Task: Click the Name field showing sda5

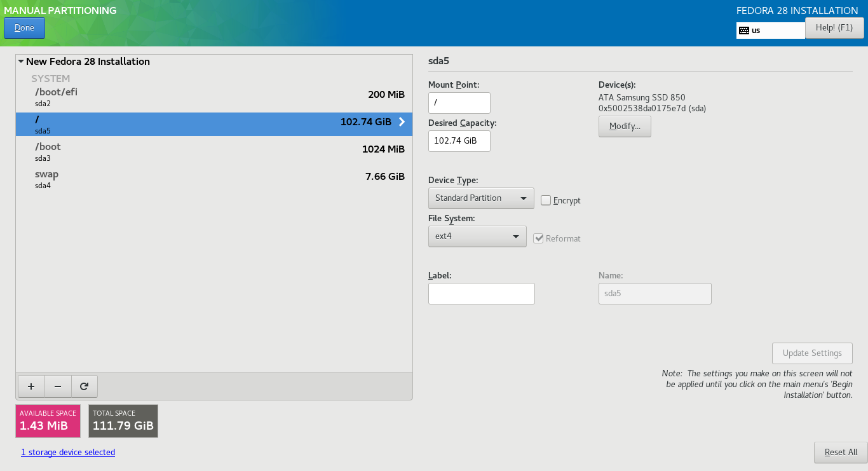Action: [x=655, y=294]
